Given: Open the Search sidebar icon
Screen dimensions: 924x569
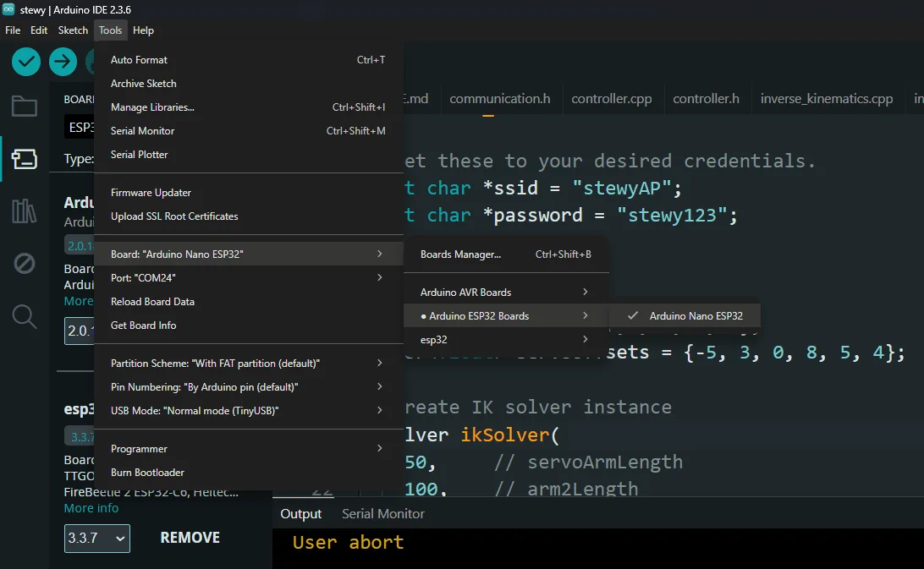Looking at the screenshot, I should coord(25,316).
